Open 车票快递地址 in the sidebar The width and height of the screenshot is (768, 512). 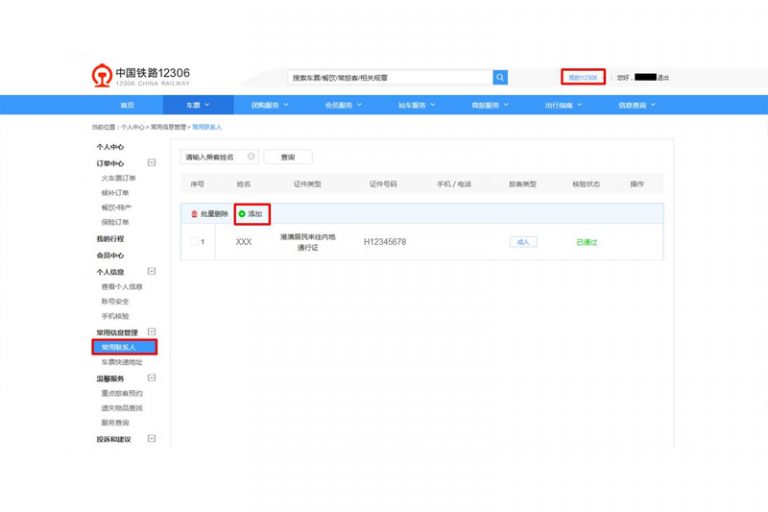(122, 361)
